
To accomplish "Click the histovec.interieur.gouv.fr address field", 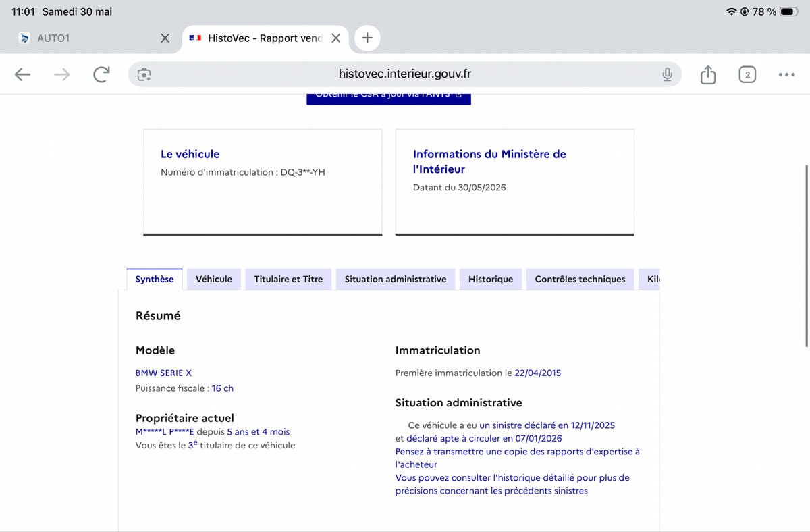I will tap(405, 74).
